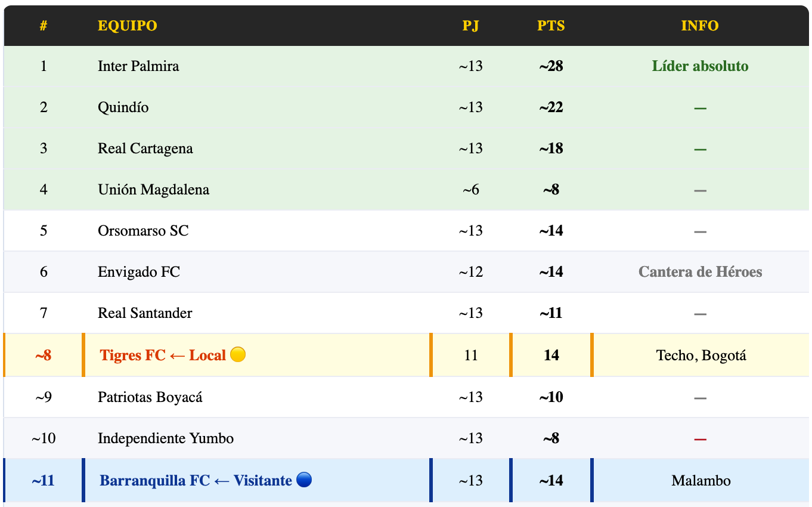Click the yellow circle beside Tigres FC
Viewport: 812px width, 507px height.
click(238, 355)
